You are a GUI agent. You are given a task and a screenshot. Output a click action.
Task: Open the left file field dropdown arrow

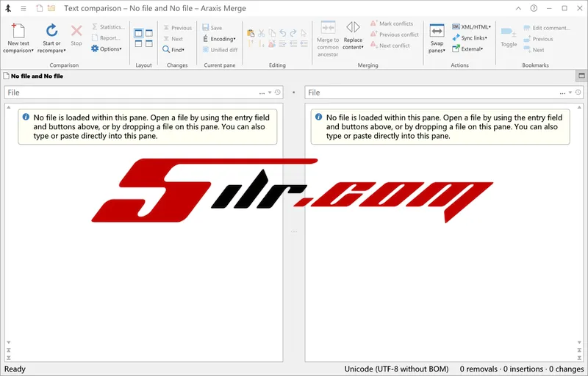coord(270,93)
